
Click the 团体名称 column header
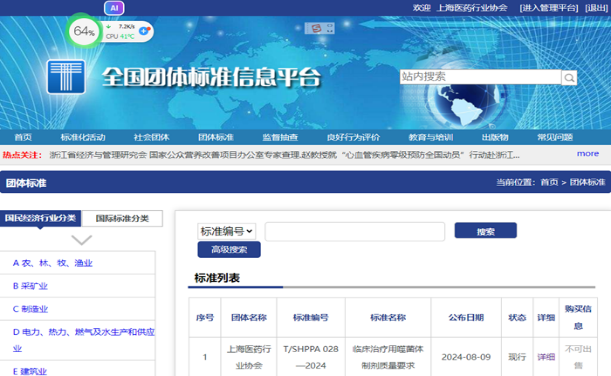pyautogui.click(x=249, y=318)
